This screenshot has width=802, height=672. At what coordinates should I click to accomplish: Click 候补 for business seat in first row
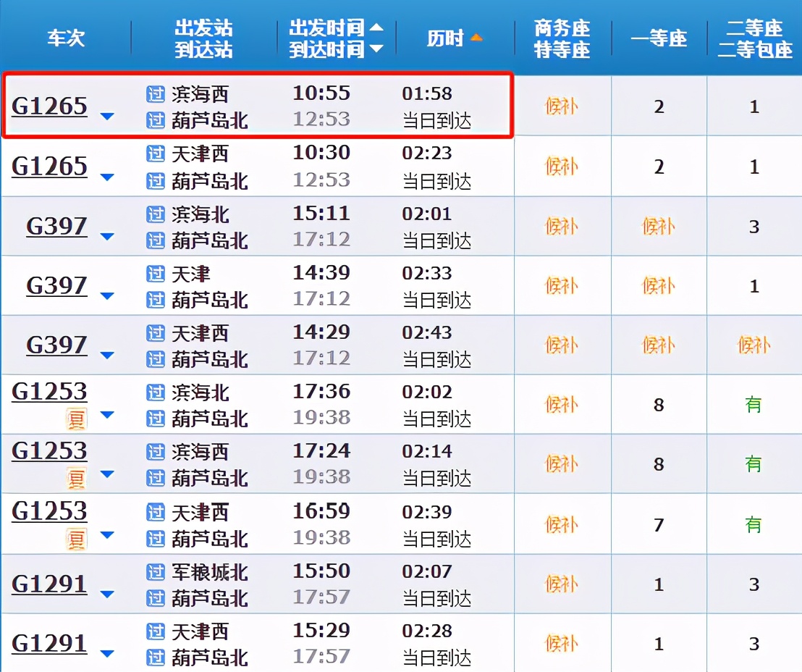pyautogui.click(x=562, y=106)
